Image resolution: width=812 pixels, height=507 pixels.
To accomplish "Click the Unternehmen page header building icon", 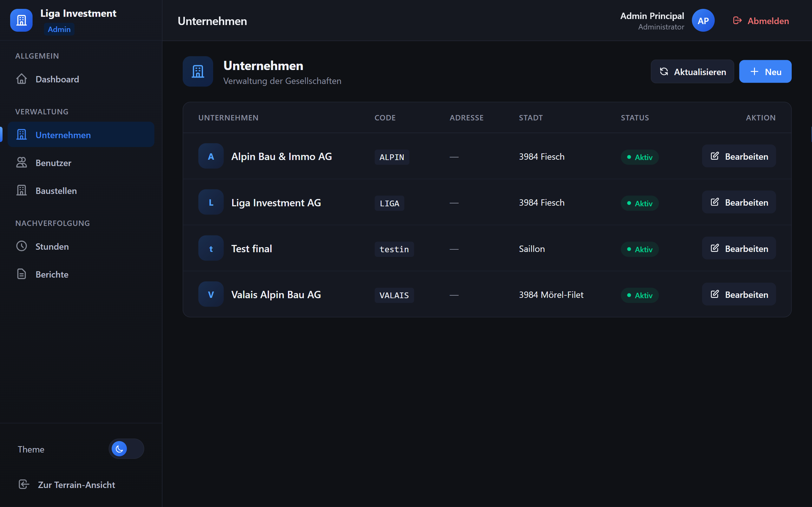I will tap(198, 71).
